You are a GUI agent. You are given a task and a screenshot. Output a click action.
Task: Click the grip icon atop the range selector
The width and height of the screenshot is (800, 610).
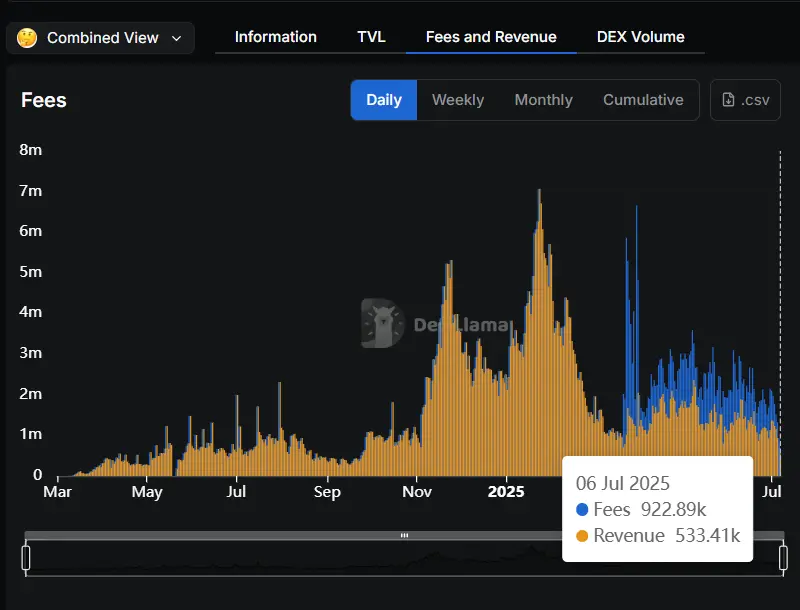tap(404, 535)
